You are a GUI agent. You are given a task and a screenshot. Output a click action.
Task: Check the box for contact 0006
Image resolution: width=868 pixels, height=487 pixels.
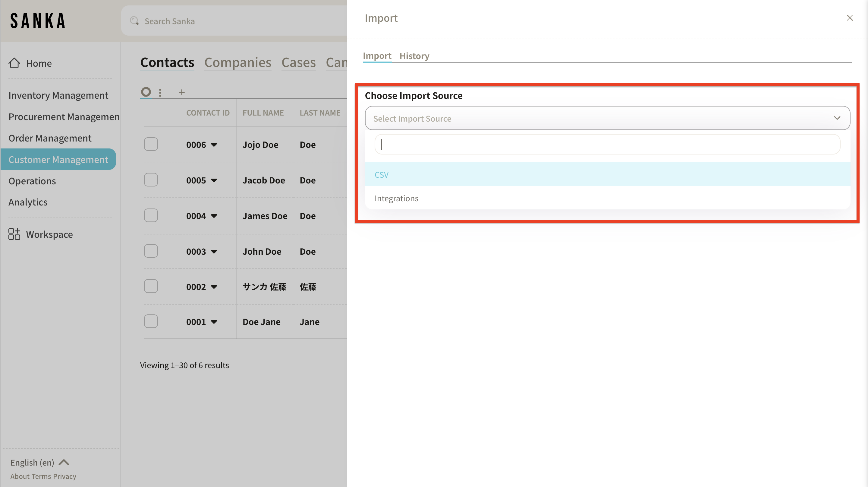[151, 144]
